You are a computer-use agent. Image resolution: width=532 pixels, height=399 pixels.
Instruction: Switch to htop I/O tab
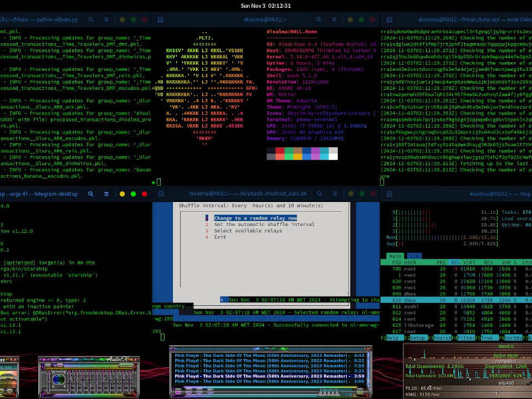(414, 256)
